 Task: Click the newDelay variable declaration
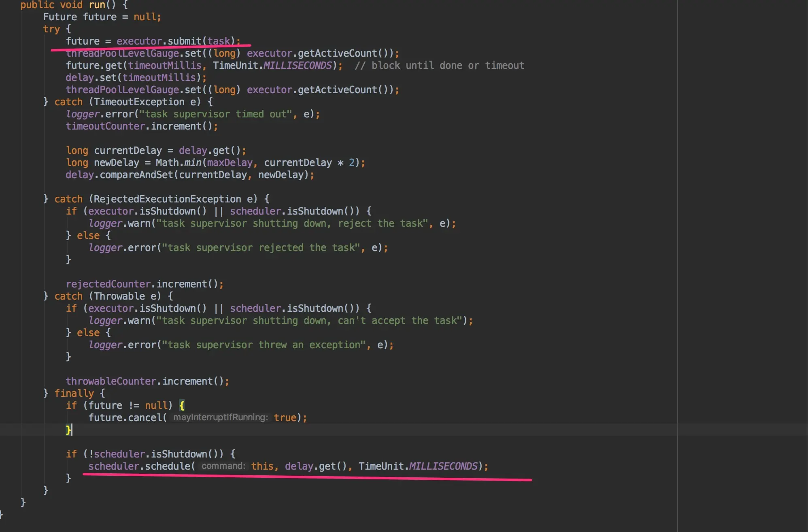tap(116, 163)
